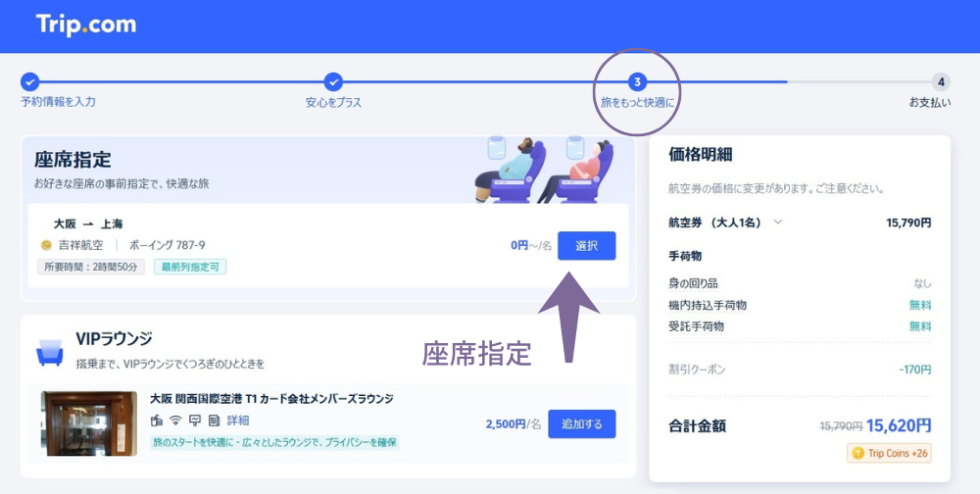Click the Trip Coins gold coin icon
Image resolution: width=980 pixels, height=494 pixels.
[x=858, y=453]
